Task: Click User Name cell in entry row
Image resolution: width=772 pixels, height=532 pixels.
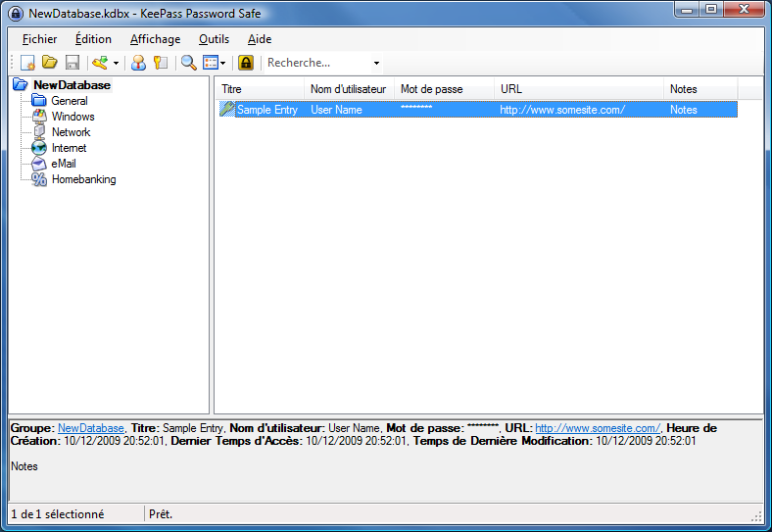Action: (336, 110)
